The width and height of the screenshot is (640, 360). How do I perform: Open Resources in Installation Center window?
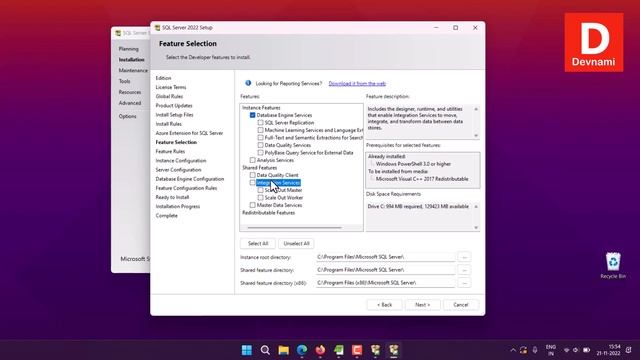pos(130,92)
